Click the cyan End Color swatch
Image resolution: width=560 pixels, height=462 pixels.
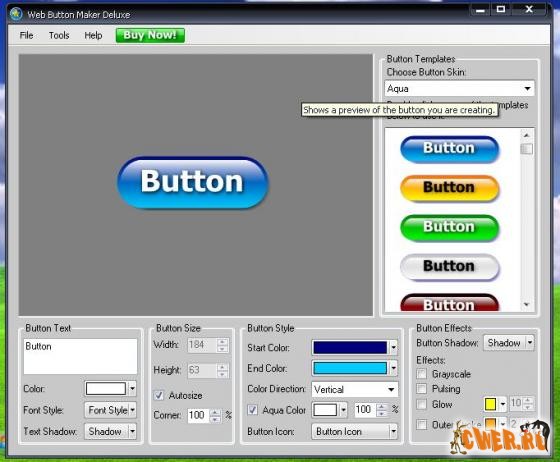click(350, 368)
